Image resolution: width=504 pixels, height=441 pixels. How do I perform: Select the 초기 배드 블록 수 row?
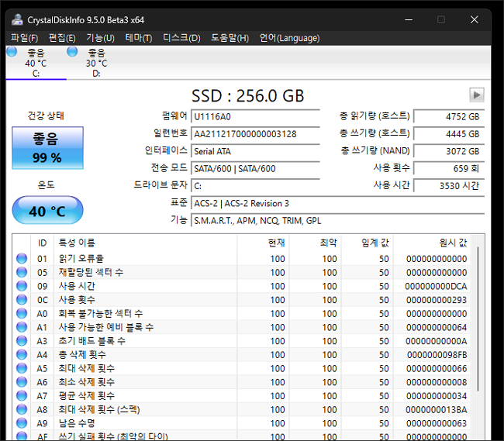[242, 341]
